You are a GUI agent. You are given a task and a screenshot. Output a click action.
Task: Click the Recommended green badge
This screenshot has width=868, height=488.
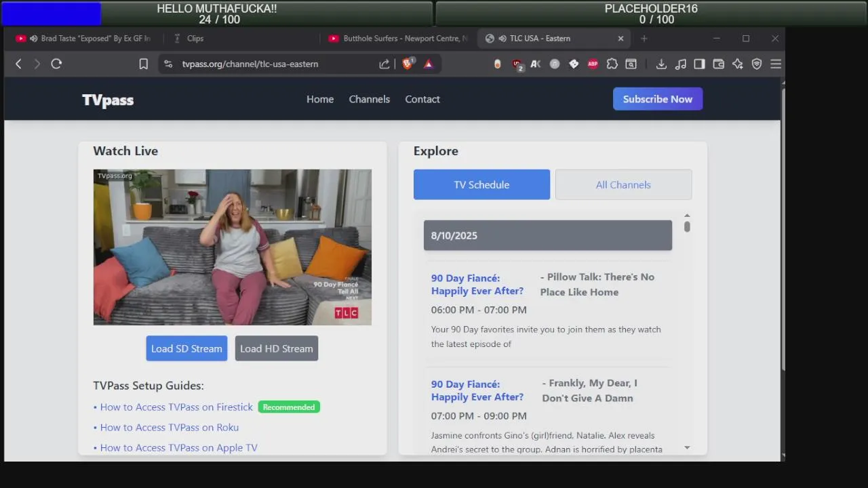289,407
